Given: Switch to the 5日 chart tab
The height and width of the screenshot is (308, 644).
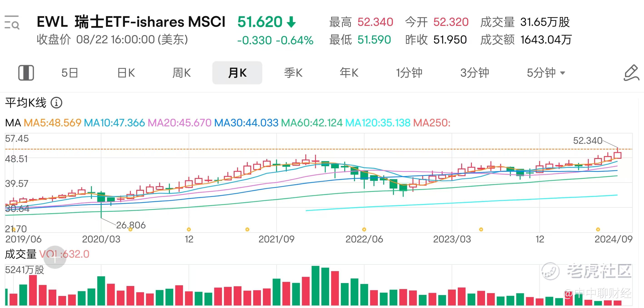Looking at the screenshot, I should coord(70,73).
